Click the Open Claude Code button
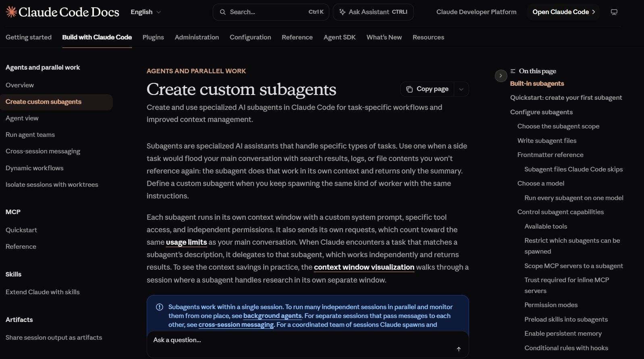 coord(563,12)
